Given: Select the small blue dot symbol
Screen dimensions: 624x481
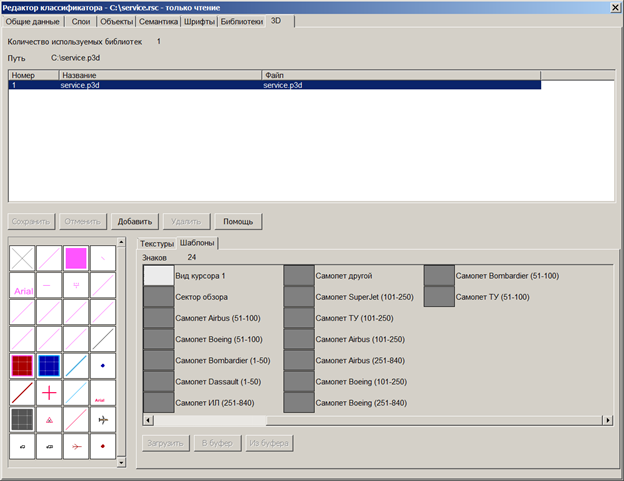Looking at the screenshot, I should coord(103,366).
